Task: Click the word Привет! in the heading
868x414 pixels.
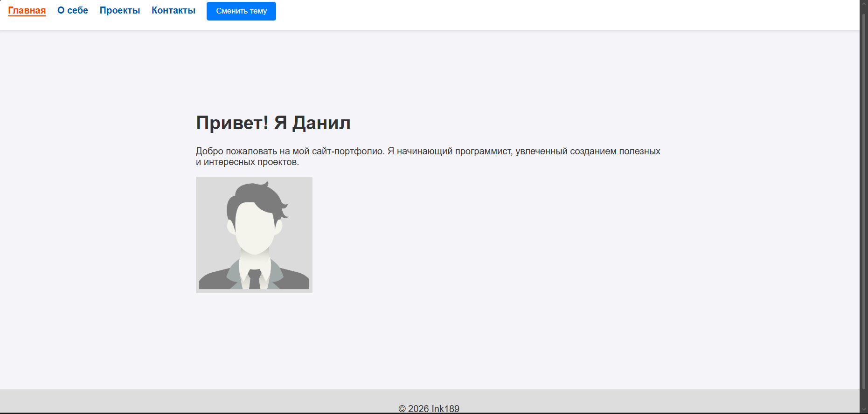Action: (232, 123)
